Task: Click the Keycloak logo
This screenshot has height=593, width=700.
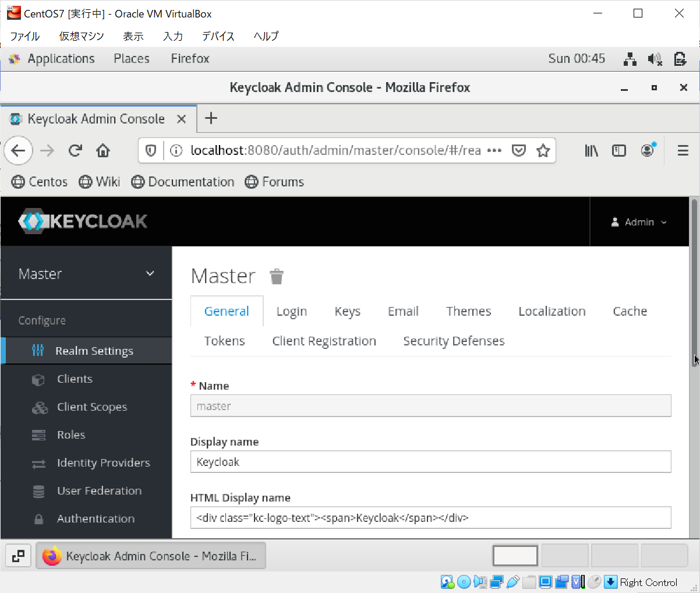Action: pyautogui.click(x=83, y=221)
